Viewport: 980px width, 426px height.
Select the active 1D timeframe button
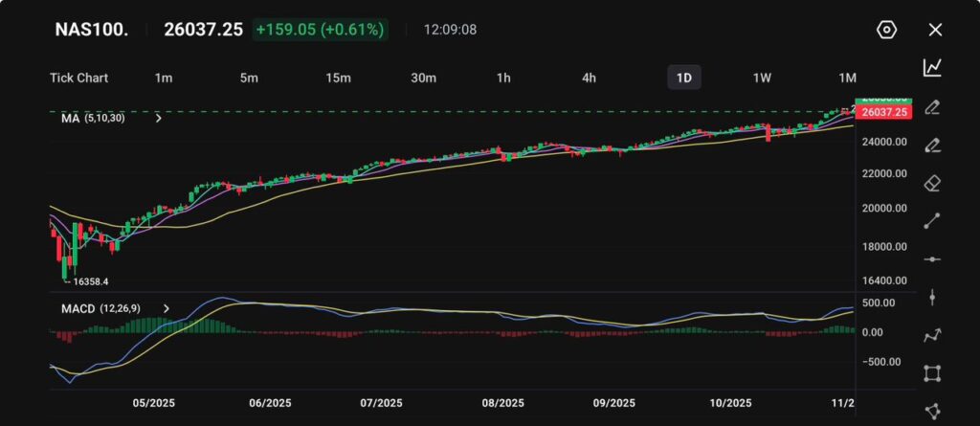(x=684, y=78)
